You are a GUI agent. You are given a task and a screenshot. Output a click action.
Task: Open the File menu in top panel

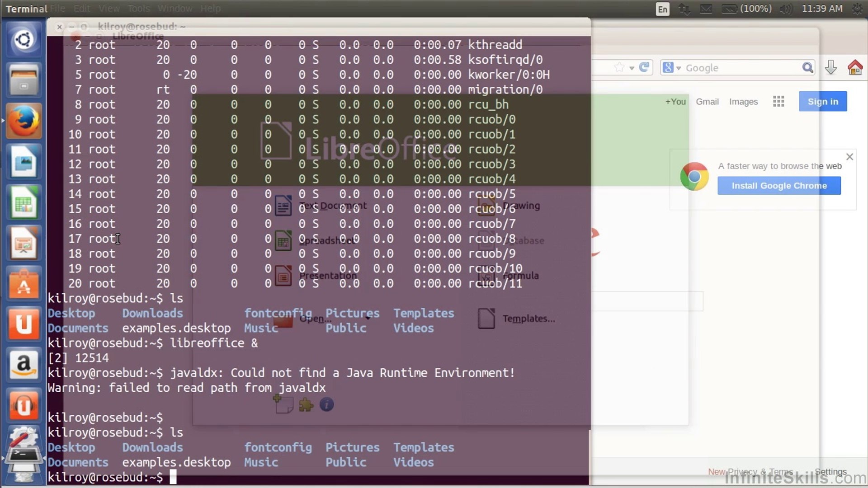click(x=57, y=9)
